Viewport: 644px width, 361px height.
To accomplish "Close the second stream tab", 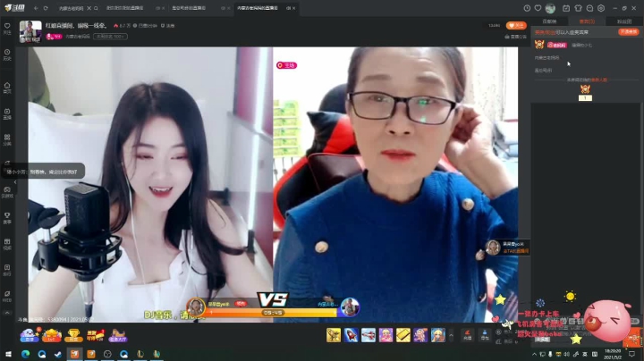I will point(163,8).
